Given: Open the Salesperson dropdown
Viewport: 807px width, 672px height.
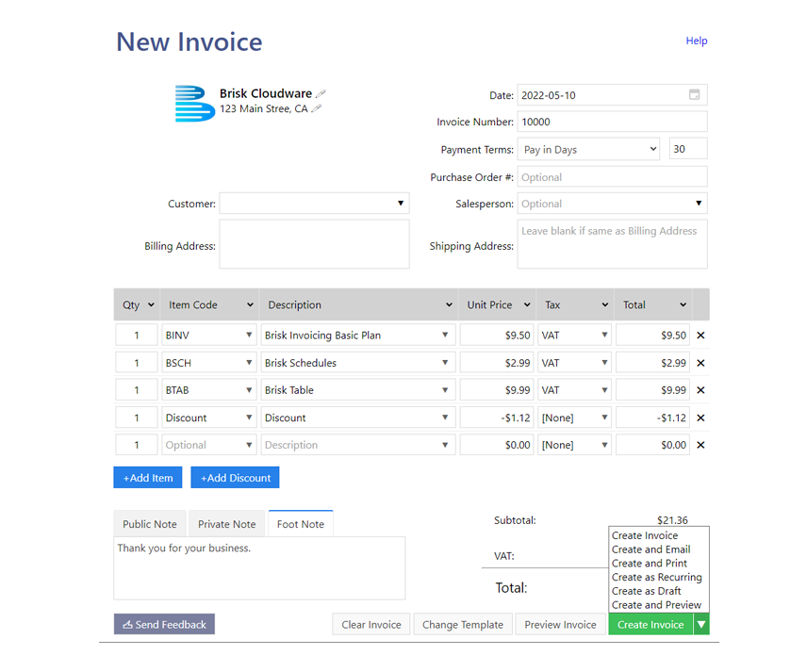Looking at the screenshot, I should [699, 204].
